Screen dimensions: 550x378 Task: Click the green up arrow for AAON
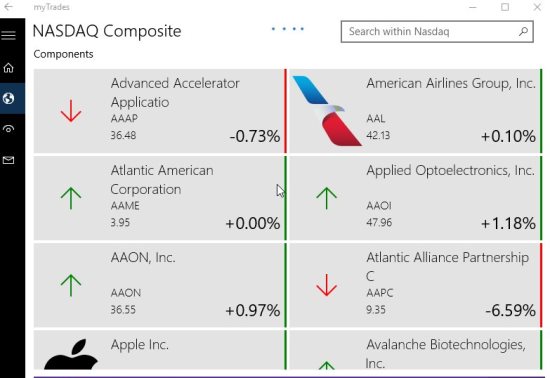71,285
